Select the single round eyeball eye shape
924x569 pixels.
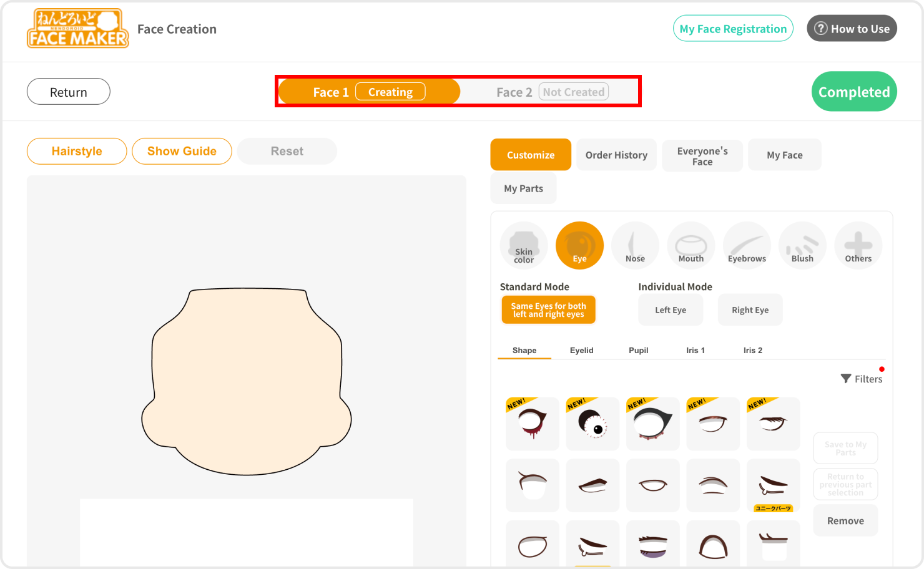click(x=592, y=424)
